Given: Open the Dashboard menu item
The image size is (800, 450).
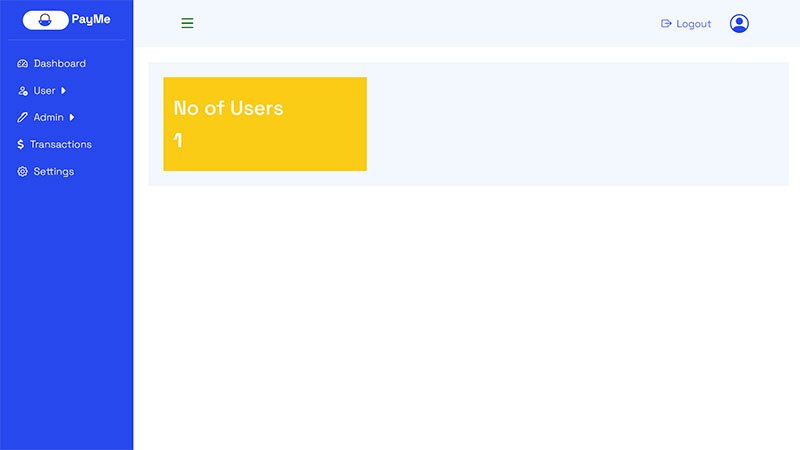Looking at the screenshot, I should coord(52,64).
